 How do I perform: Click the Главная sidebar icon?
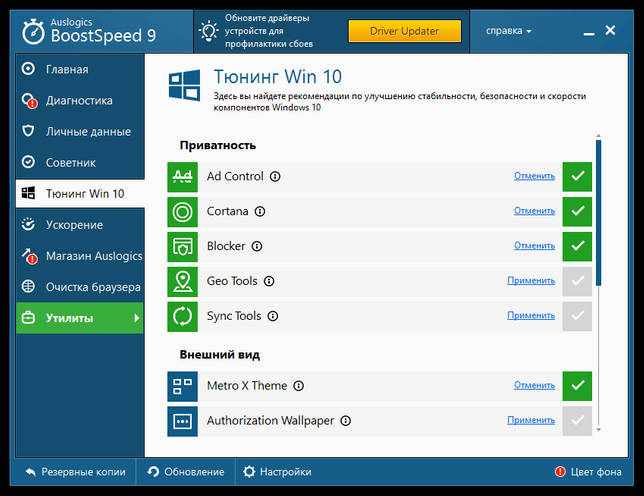coord(28,69)
